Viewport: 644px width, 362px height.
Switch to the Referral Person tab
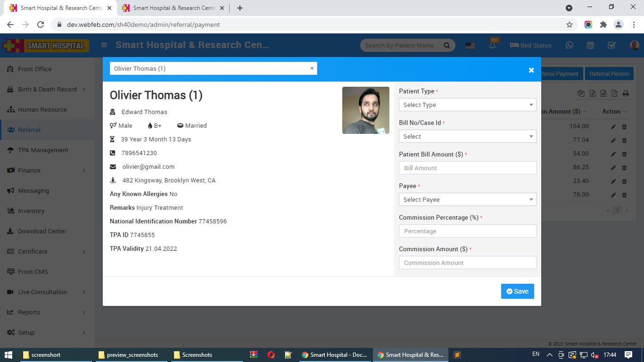(609, 73)
